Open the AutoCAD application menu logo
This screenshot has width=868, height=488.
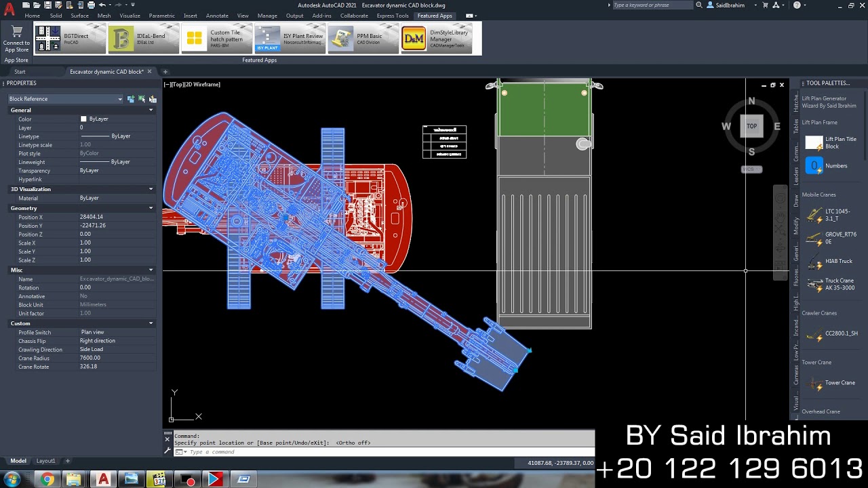click(x=9, y=8)
